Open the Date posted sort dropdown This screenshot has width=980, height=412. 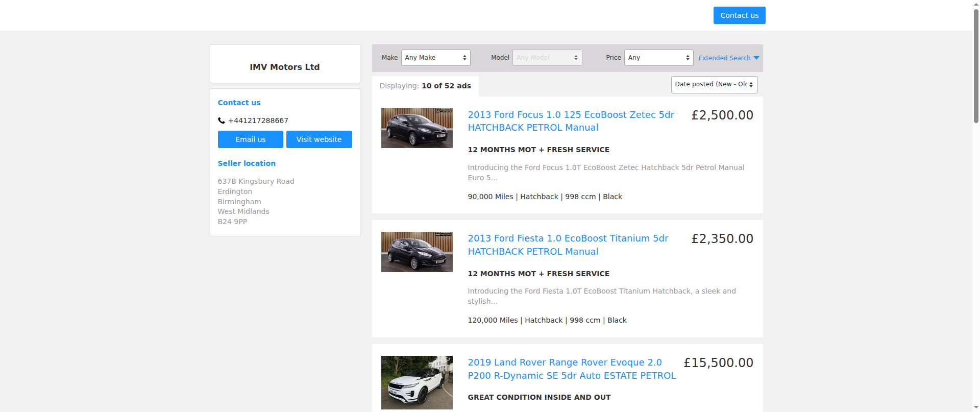tap(714, 85)
